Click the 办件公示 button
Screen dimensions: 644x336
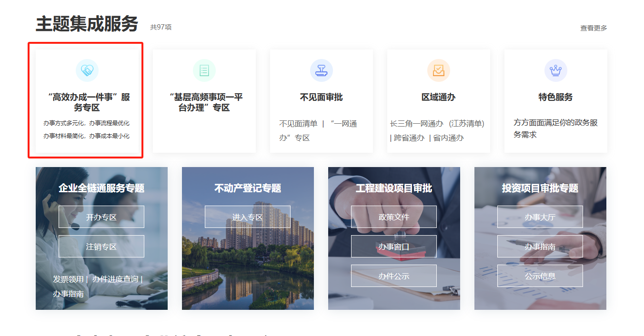click(394, 276)
